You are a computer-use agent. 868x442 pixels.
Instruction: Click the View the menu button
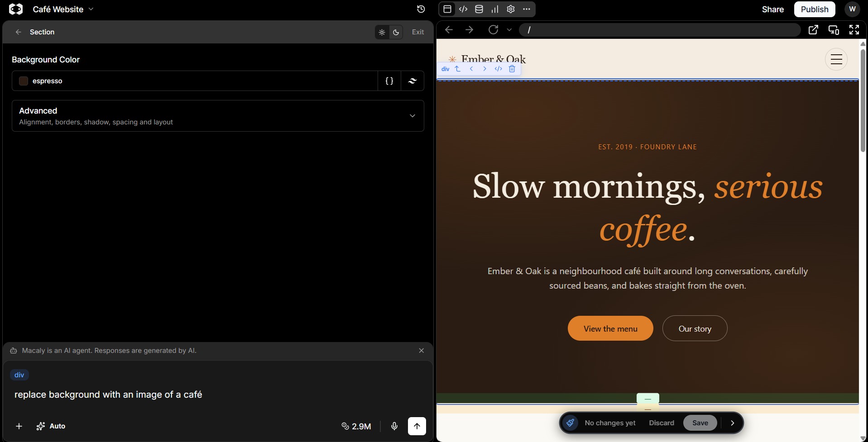pos(610,328)
